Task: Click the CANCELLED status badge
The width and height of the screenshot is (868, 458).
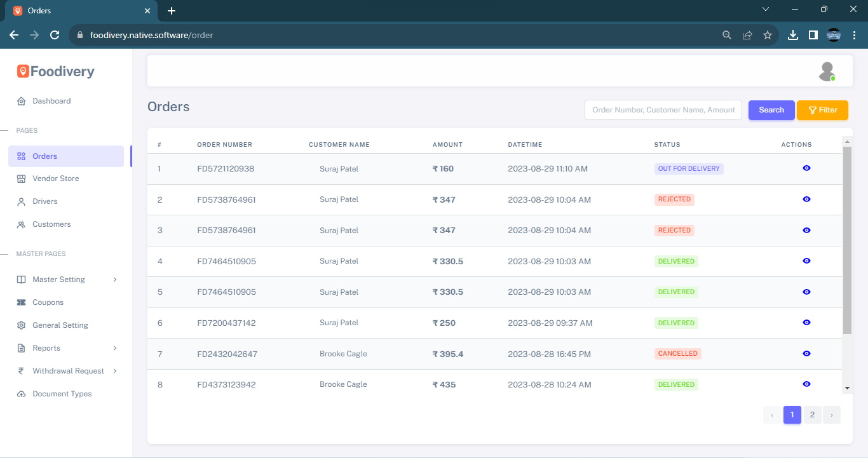Action: pyautogui.click(x=678, y=354)
